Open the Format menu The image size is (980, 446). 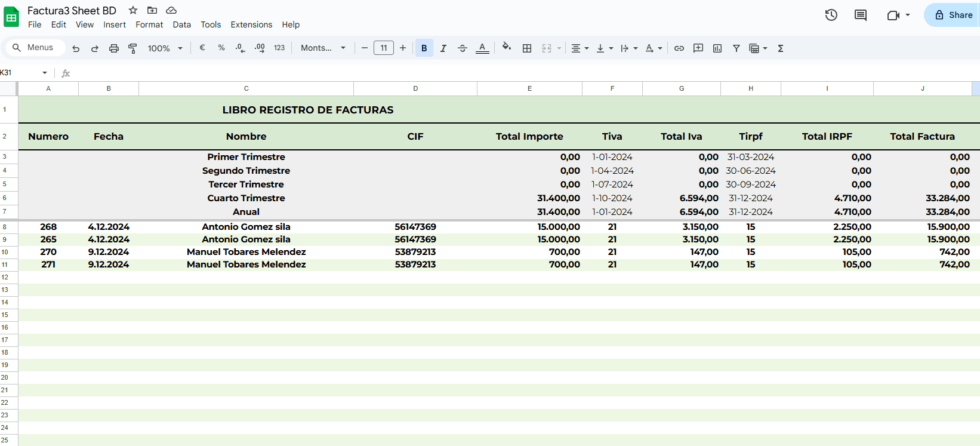149,24
